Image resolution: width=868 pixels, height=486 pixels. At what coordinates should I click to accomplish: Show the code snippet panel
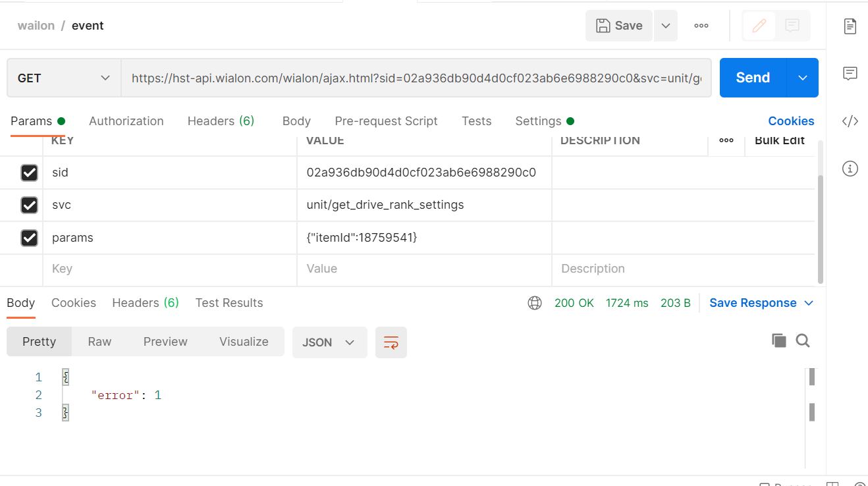pos(850,121)
